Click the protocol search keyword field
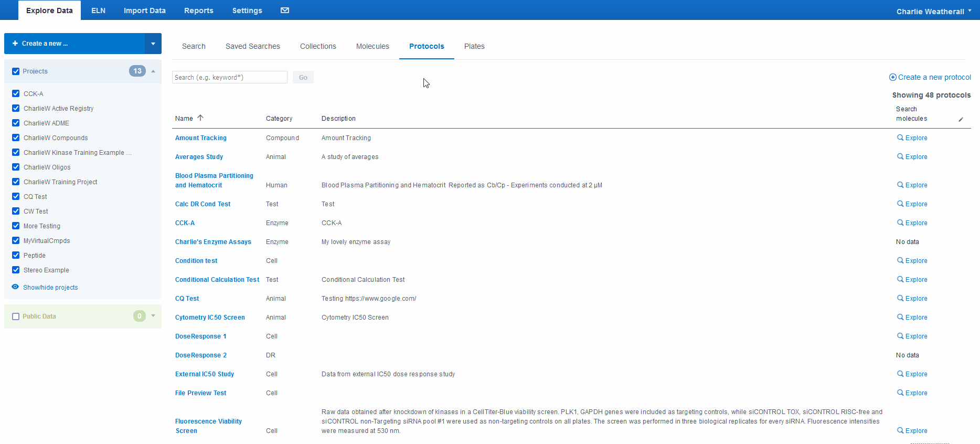980x444 pixels. (x=230, y=77)
